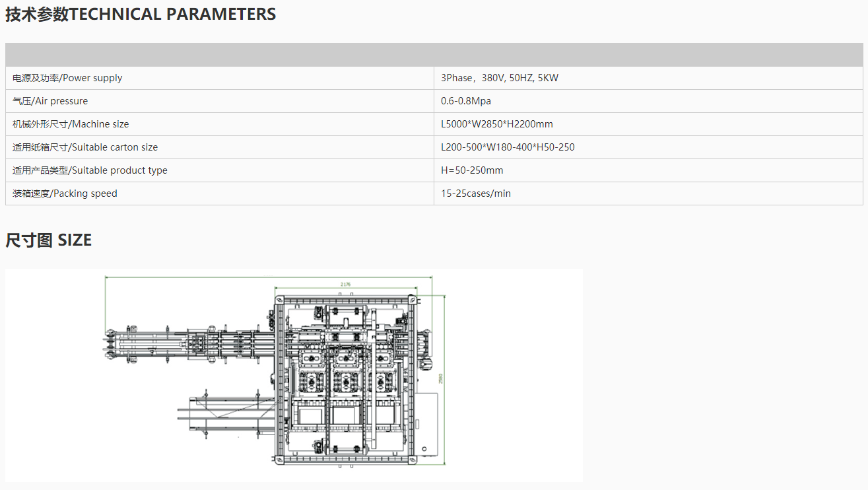Click the L200-500*W180-400*H50-250 value

pos(508,147)
